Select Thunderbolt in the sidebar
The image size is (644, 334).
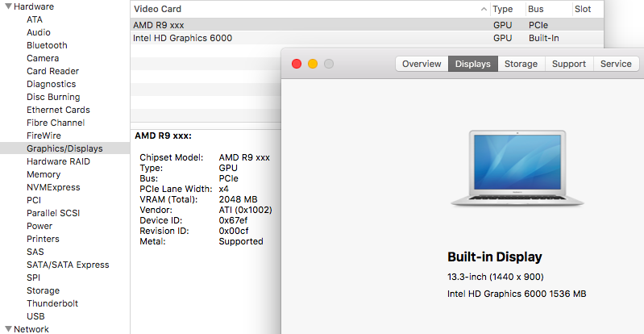pyautogui.click(x=52, y=303)
